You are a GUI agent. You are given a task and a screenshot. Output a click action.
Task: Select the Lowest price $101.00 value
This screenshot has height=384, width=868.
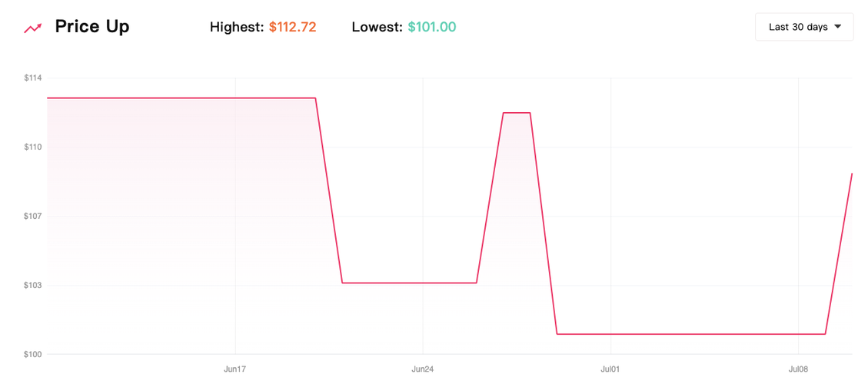pos(432,27)
